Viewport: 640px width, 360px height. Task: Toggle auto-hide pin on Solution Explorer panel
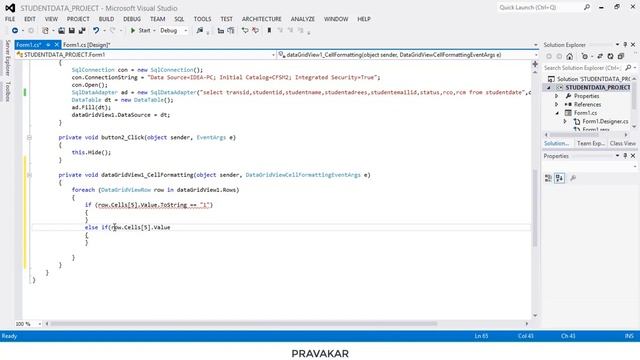625,44
